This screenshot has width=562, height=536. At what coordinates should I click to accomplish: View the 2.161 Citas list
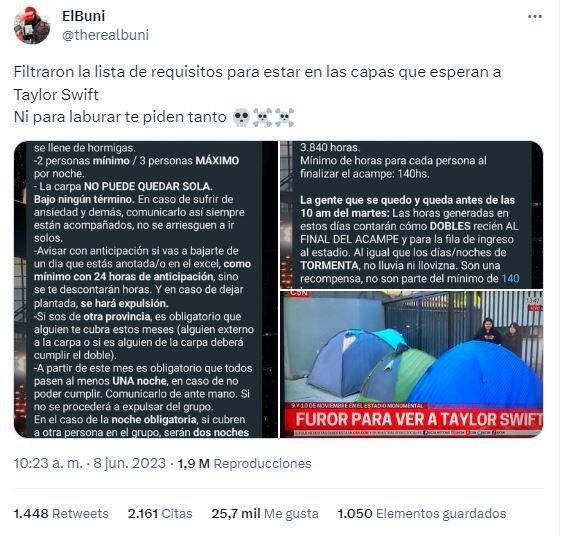tap(160, 513)
